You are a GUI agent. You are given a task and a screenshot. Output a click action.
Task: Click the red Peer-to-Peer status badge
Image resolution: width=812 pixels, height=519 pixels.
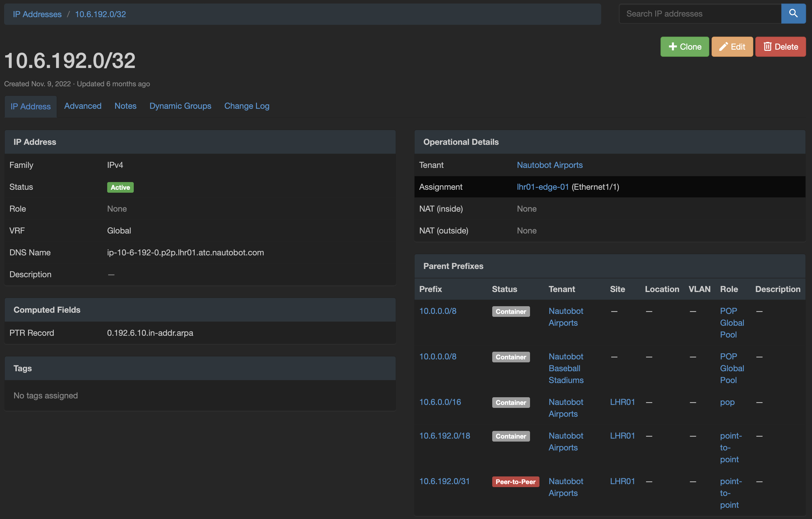515,481
